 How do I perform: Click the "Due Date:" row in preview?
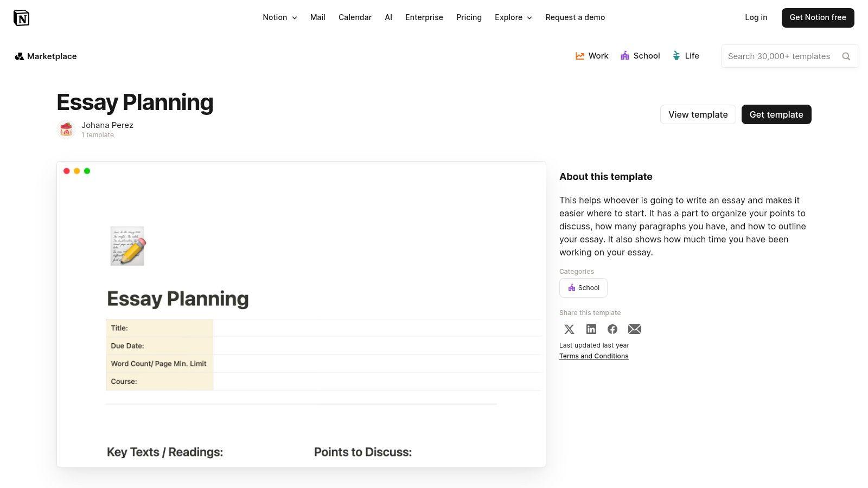(324, 346)
